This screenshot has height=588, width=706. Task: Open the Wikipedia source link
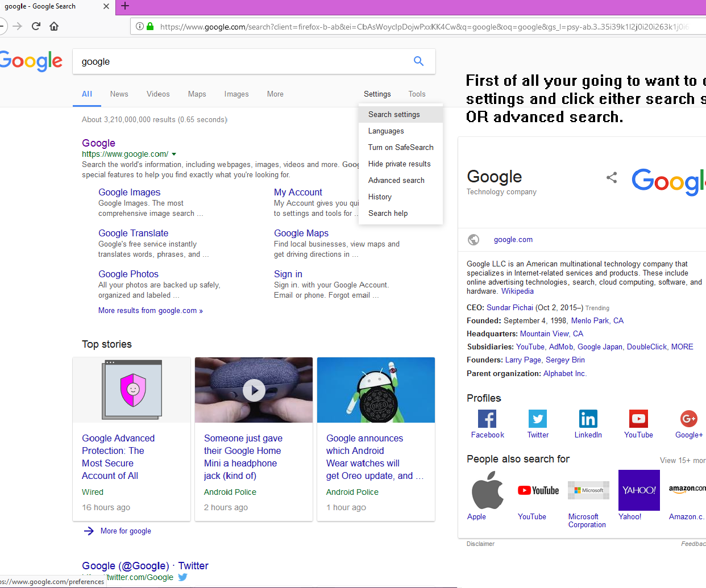point(517,291)
